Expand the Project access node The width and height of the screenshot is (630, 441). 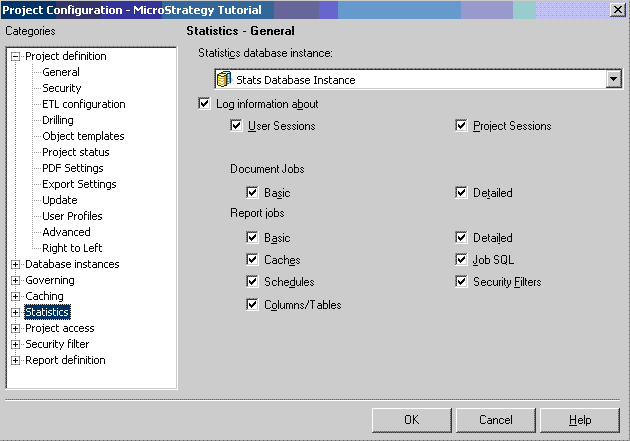15,329
